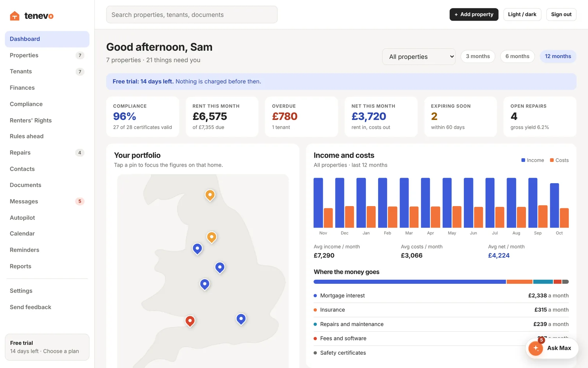Switch to the 6 months range

517,56
